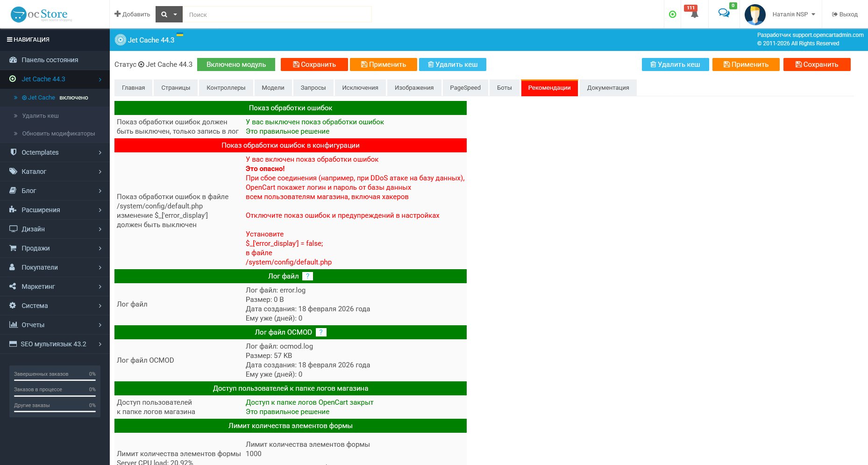Click the ocStore logo
The width and height of the screenshot is (868, 465).
pos(41,14)
